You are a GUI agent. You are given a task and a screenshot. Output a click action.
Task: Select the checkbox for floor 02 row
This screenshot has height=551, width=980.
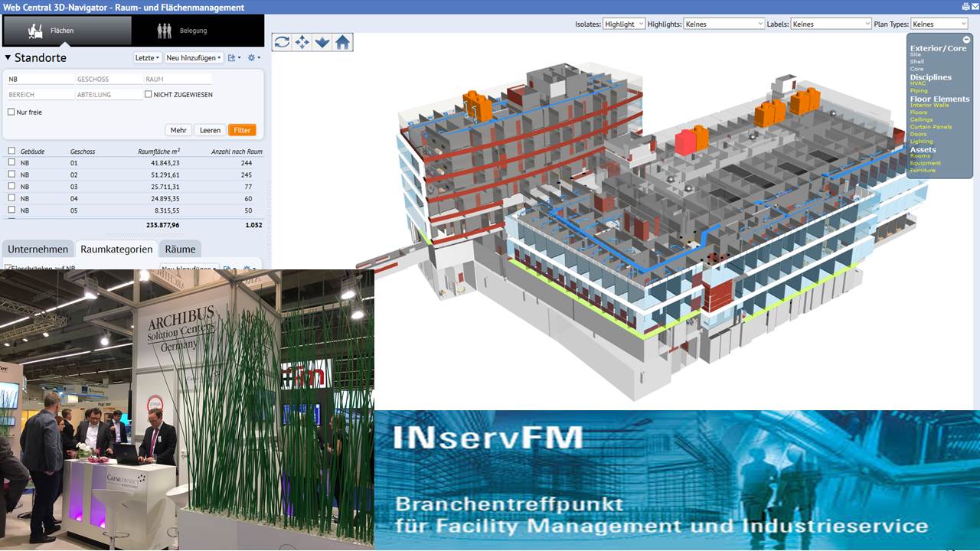(x=11, y=174)
